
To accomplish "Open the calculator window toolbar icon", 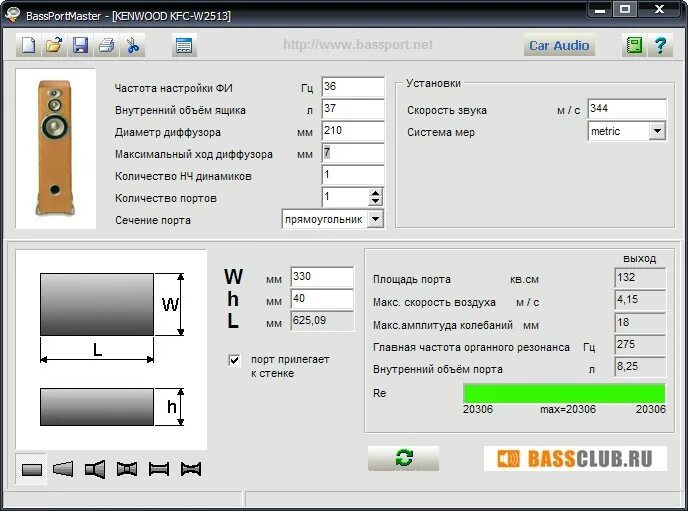I will (x=184, y=45).
